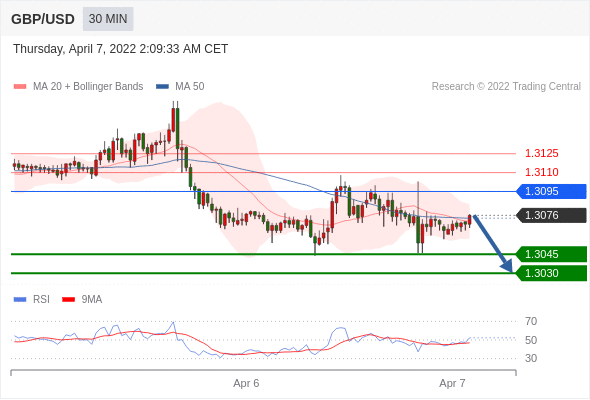590x400 pixels.
Task: Toggle the MA 20 + Bollinger Bands legend swatch
Action: (x=20, y=87)
